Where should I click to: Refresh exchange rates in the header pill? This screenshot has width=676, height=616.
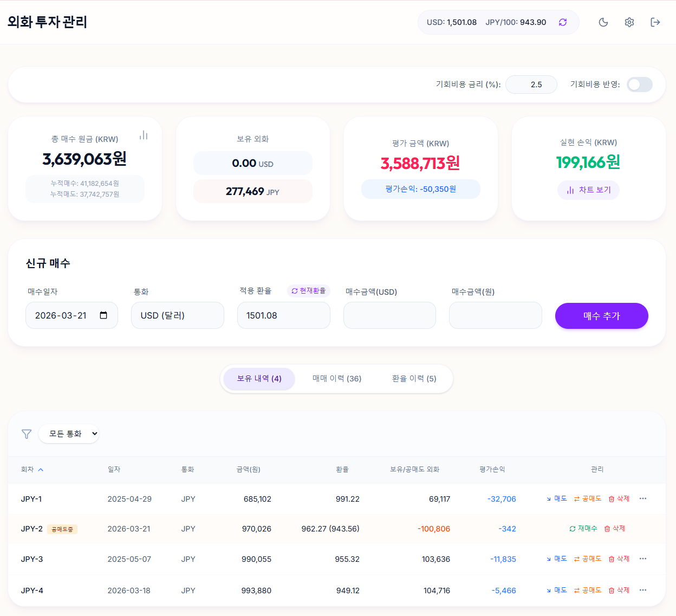pos(563,22)
